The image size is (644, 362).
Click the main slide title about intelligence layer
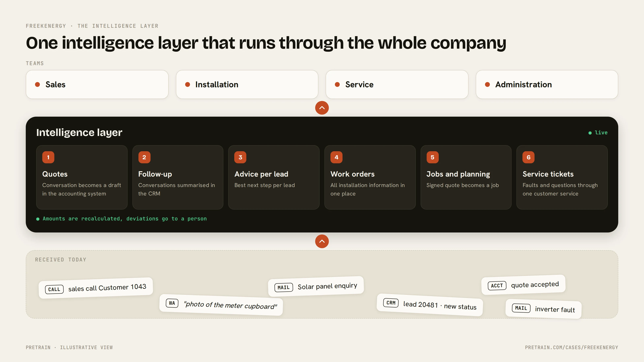tap(266, 43)
